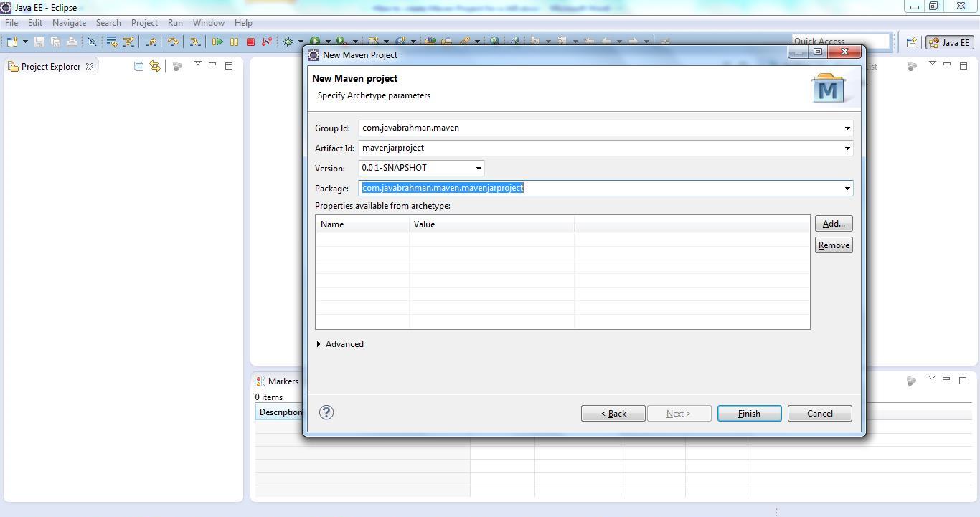
Task: Open the Project menu
Action: (144, 23)
